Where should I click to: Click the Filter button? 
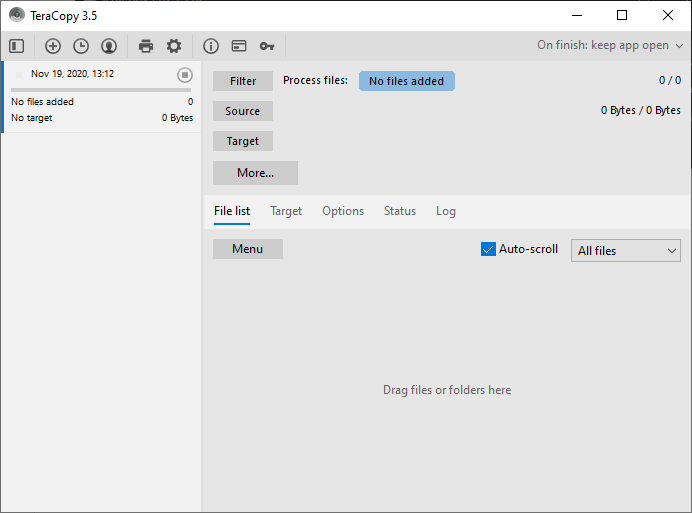(243, 81)
